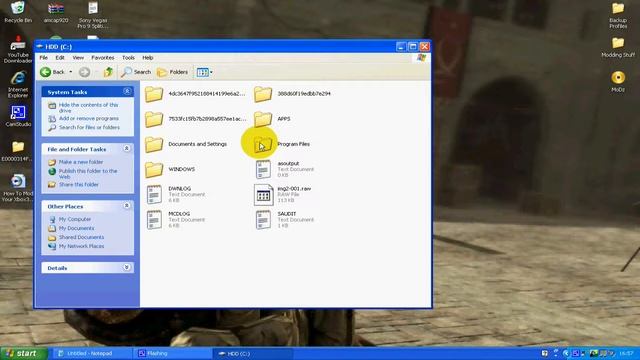Open the View menu
The height and width of the screenshot is (360, 640).
pos(78,58)
